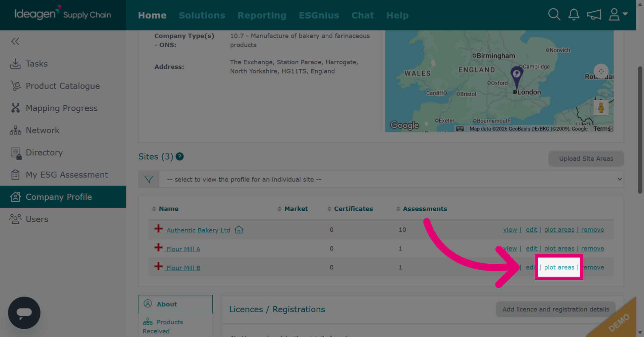Plot areas for Authentic Bakery Ltd
Image resolution: width=644 pixels, height=337 pixels.
point(559,230)
